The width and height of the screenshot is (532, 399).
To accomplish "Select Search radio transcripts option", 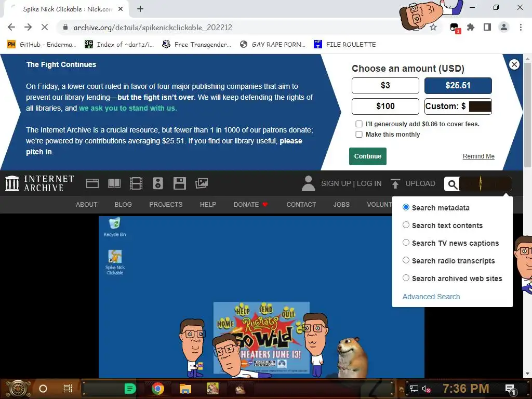I will [406, 260].
